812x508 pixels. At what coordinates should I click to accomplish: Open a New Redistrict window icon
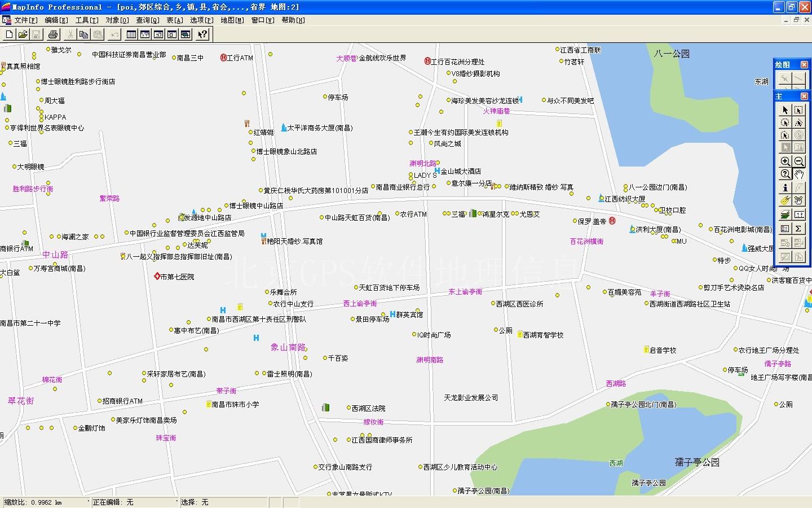pyautogui.click(x=186, y=34)
